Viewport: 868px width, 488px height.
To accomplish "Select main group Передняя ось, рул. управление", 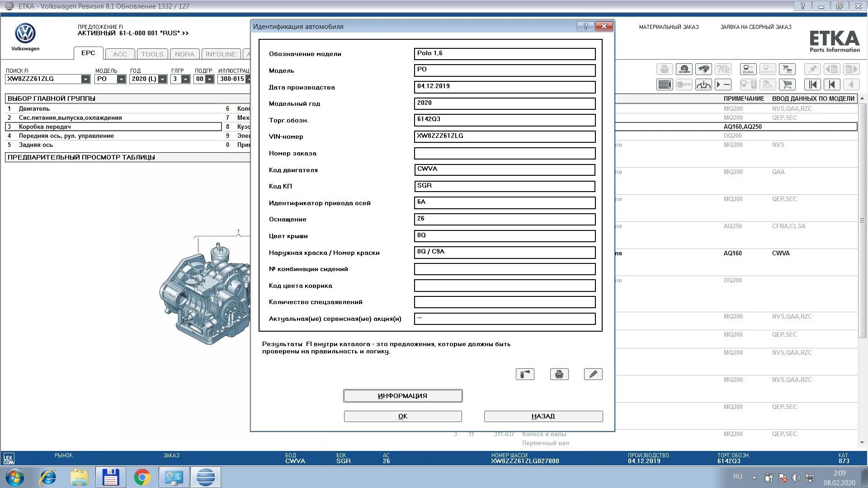I will (x=113, y=136).
